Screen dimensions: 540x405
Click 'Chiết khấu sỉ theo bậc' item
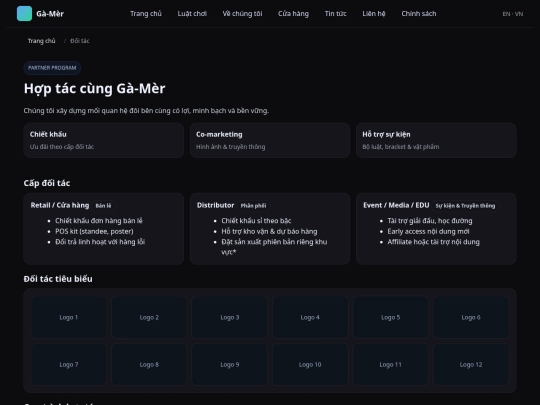tap(256, 221)
